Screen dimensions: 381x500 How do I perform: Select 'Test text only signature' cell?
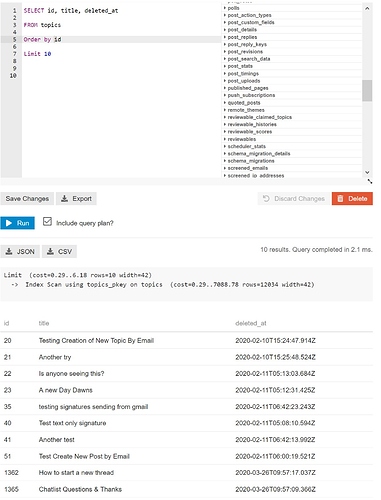72,423
